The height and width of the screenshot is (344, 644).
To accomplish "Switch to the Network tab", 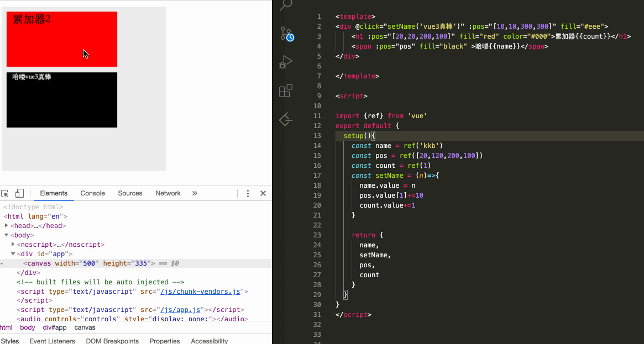I will [x=168, y=193].
